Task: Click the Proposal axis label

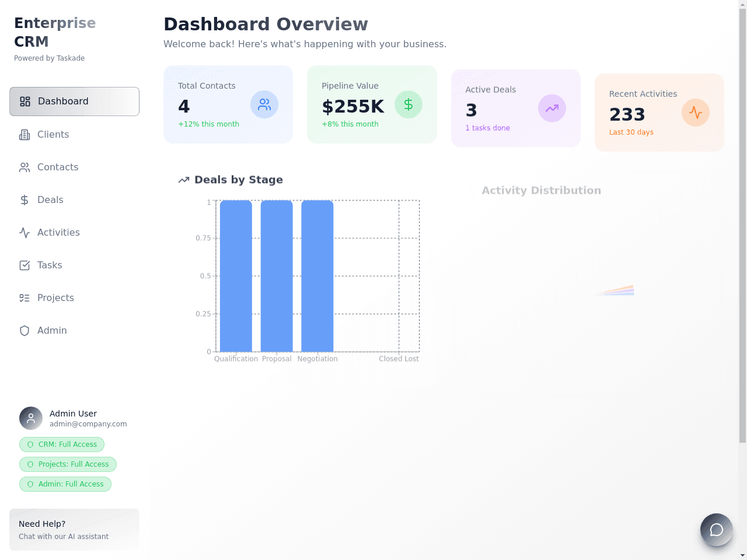Action: [277, 359]
